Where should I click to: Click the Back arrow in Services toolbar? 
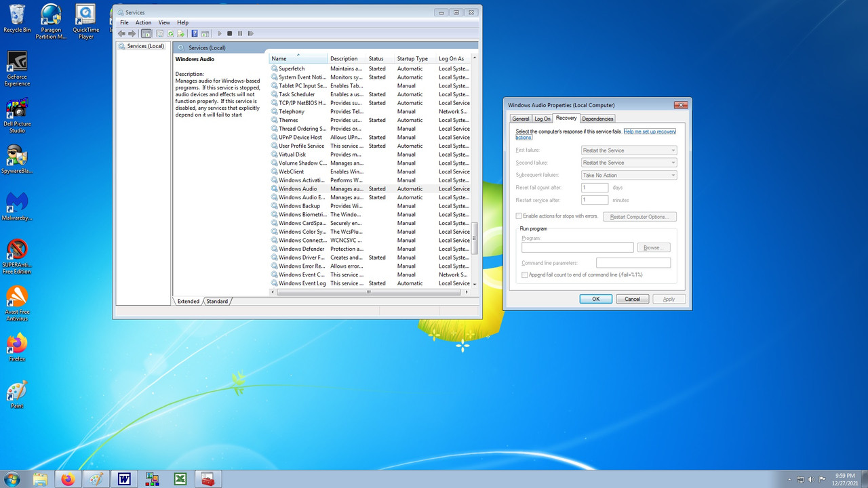click(121, 33)
